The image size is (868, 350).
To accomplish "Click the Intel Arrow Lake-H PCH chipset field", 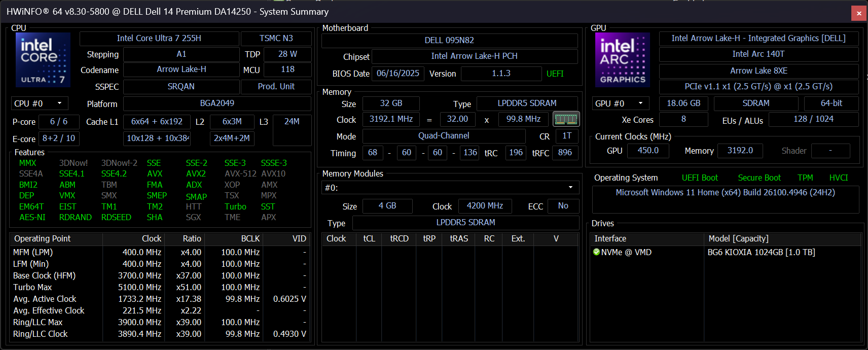I will (x=475, y=56).
